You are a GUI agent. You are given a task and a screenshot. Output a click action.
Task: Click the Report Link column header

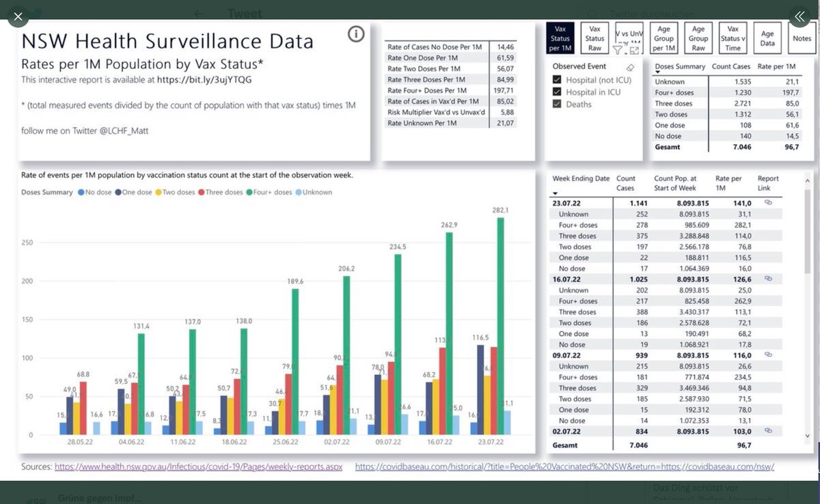point(768,183)
